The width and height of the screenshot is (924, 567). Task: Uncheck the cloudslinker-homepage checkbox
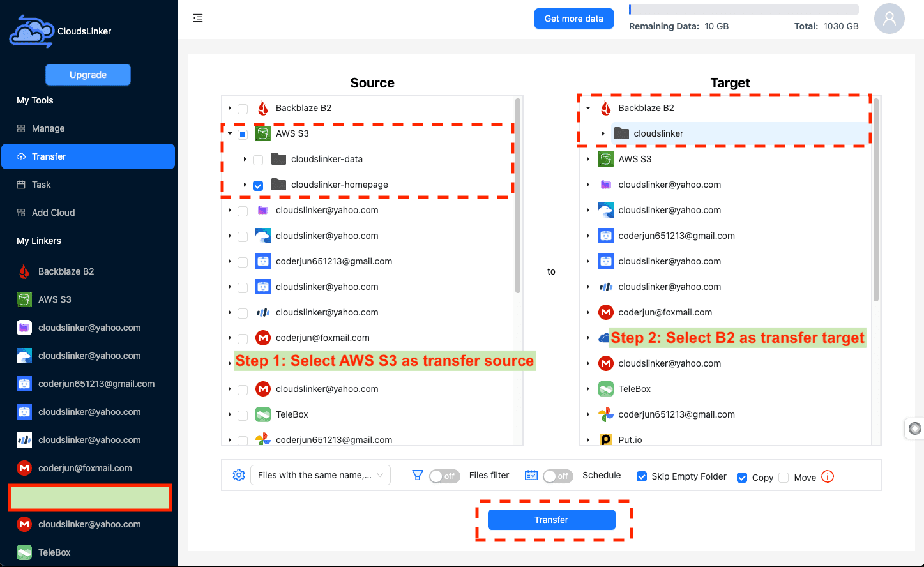258,186
